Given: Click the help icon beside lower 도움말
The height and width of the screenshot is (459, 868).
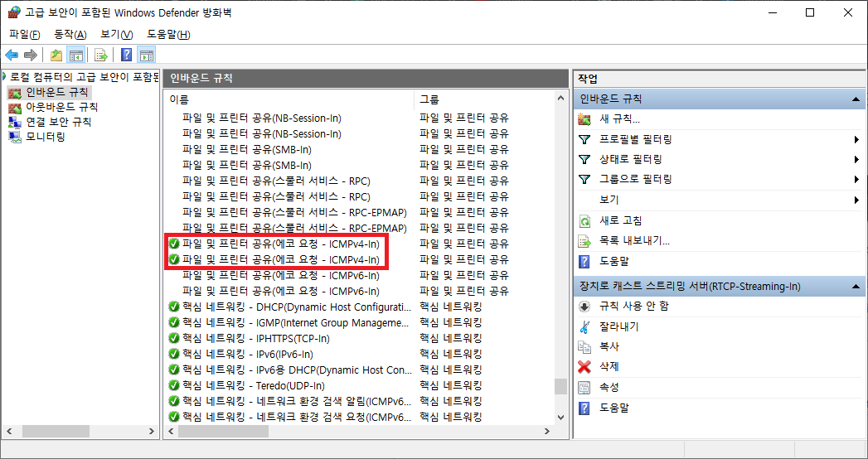Looking at the screenshot, I should (x=584, y=408).
